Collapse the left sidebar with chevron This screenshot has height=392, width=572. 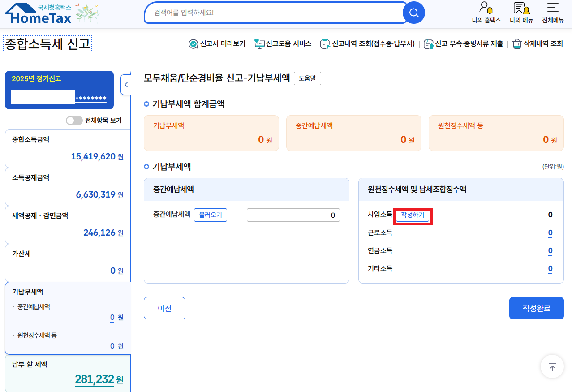click(x=126, y=85)
